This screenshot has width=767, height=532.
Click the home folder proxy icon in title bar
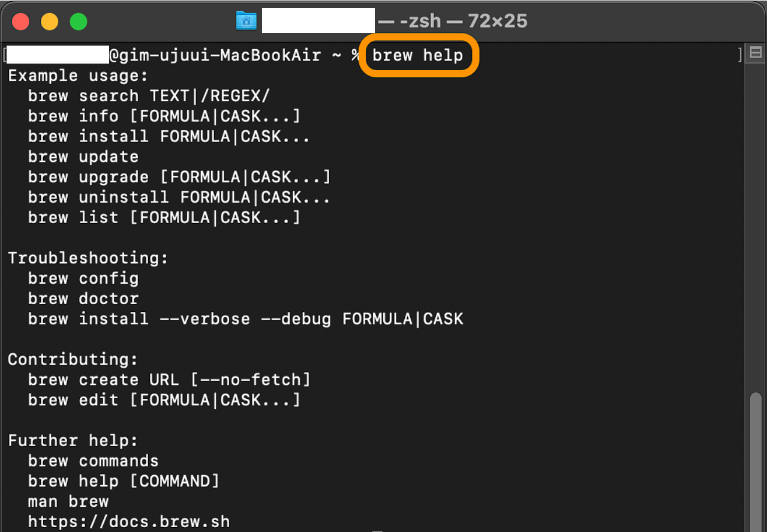point(246,21)
